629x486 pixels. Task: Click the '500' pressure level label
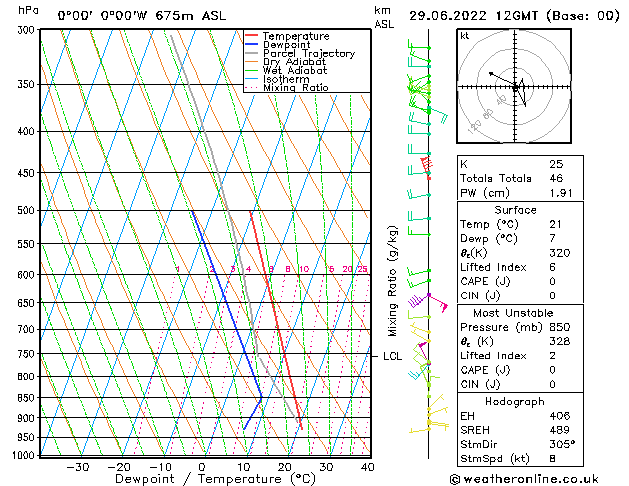(27, 211)
